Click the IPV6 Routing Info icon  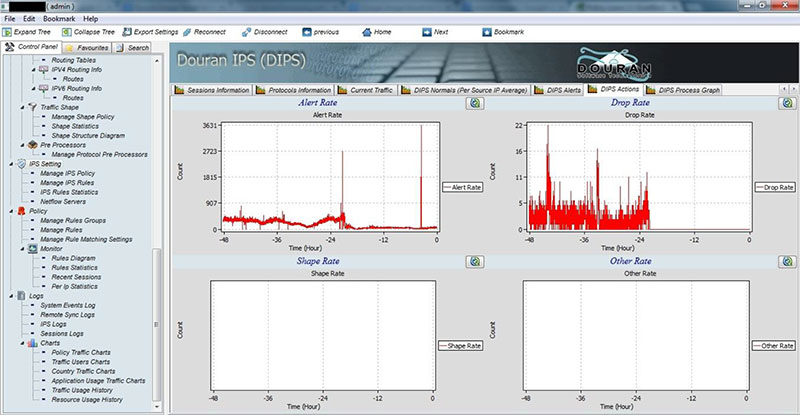(x=44, y=88)
